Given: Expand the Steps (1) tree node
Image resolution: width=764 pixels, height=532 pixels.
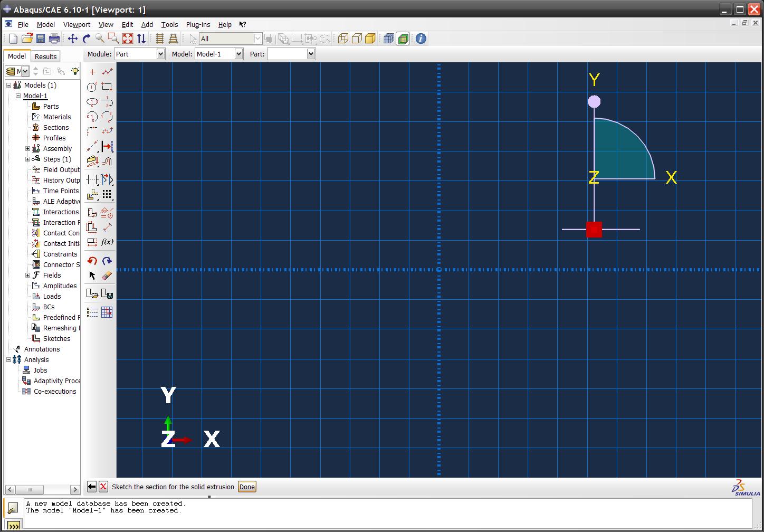Looking at the screenshot, I should click(x=28, y=159).
